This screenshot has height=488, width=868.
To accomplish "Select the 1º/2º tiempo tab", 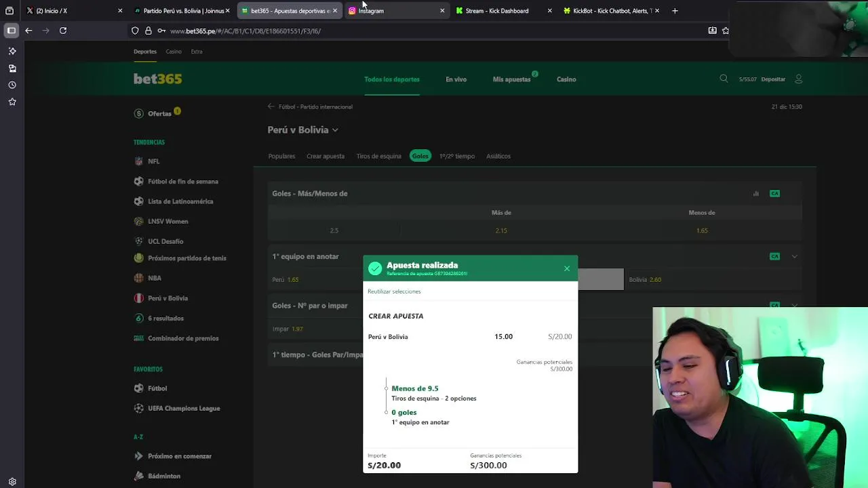I will point(456,156).
